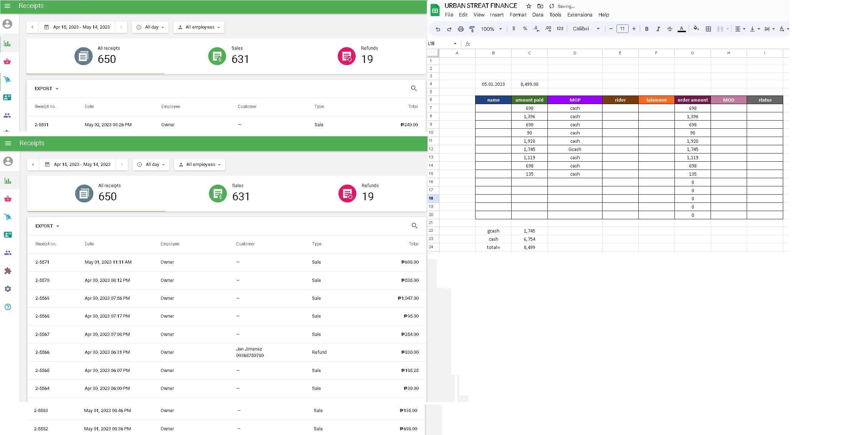This screenshot has width=868, height=435.
Task: Open EXPORT dropdown in lower Receipts window
Action: [47, 226]
